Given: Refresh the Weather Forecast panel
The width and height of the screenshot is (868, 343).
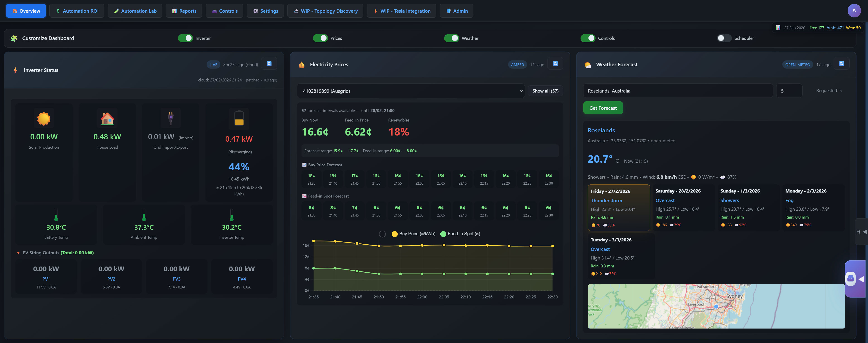Looking at the screenshot, I should 841,64.
